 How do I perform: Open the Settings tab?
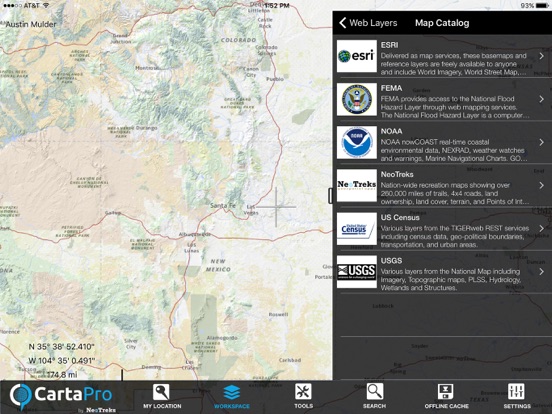tap(517, 396)
